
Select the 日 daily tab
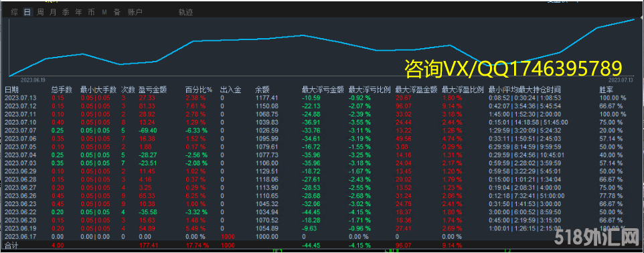(x=27, y=12)
